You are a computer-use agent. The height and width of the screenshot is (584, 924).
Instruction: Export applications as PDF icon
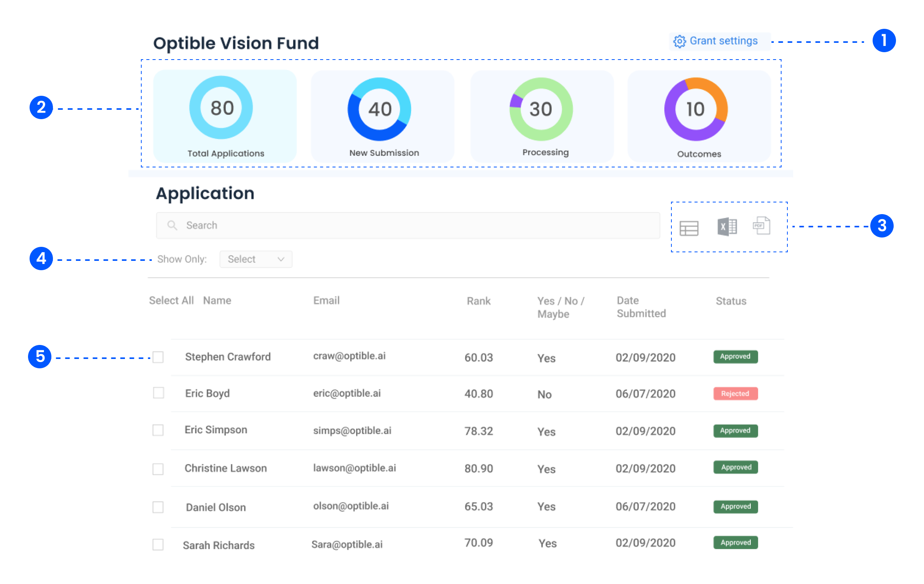point(761,226)
